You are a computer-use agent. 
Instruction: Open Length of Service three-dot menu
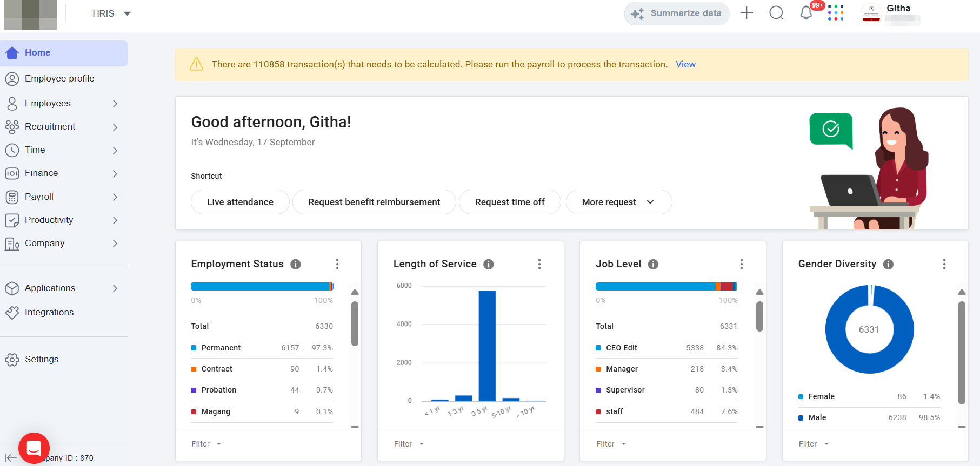pos(539,264)
